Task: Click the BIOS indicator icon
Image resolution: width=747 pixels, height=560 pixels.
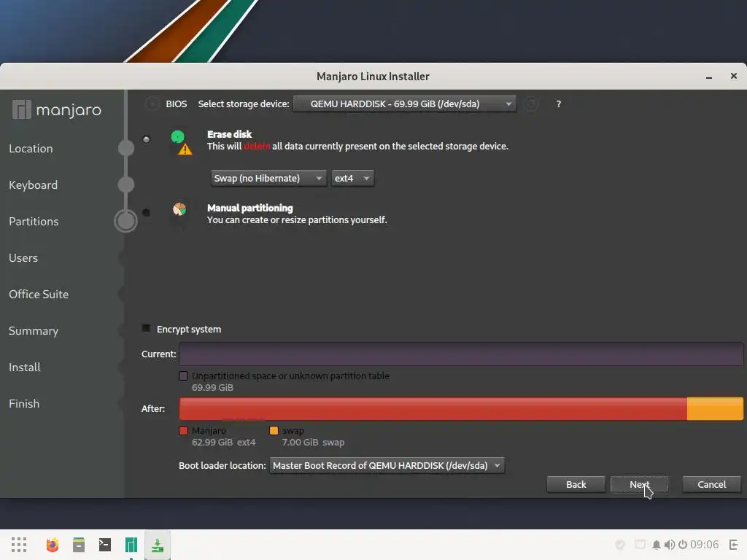Action: click(x=152, y=104)
